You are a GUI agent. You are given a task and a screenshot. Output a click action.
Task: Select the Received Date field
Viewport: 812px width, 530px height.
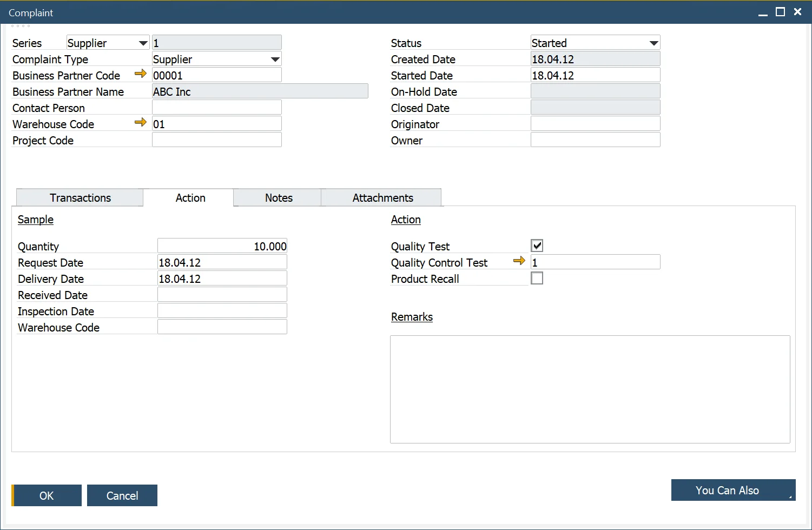222,295
